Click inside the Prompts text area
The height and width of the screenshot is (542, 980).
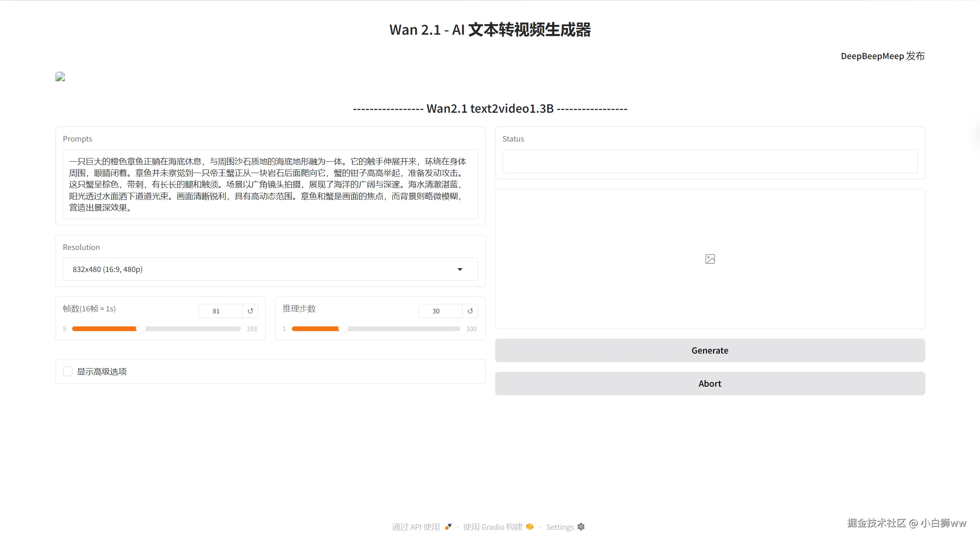click(270, 184)
